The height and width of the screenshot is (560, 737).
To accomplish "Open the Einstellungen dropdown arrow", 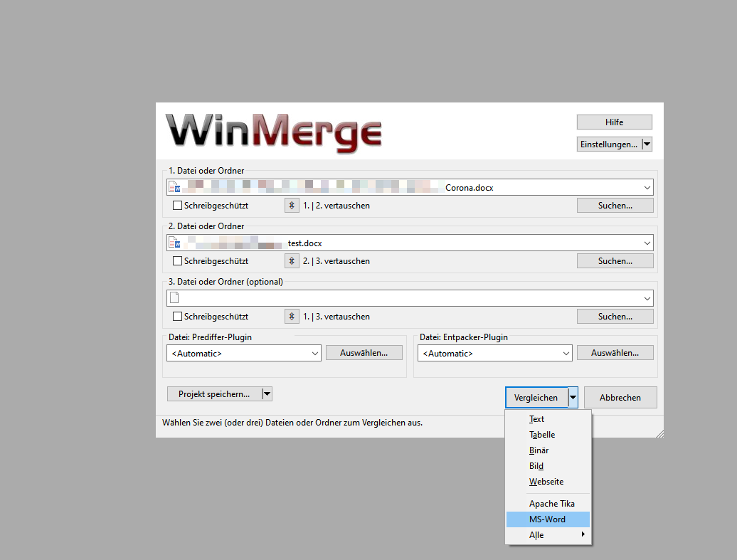I will point(647,144).
